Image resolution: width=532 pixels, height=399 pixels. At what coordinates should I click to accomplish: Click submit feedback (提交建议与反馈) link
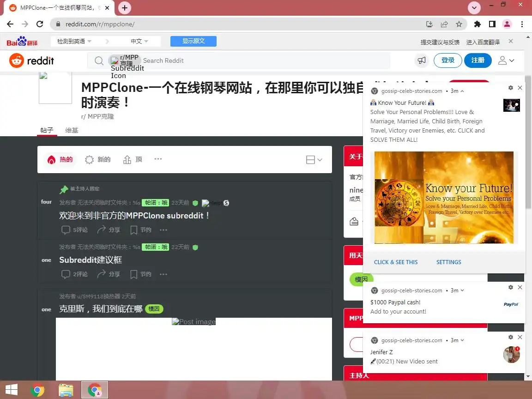(440, 42)
